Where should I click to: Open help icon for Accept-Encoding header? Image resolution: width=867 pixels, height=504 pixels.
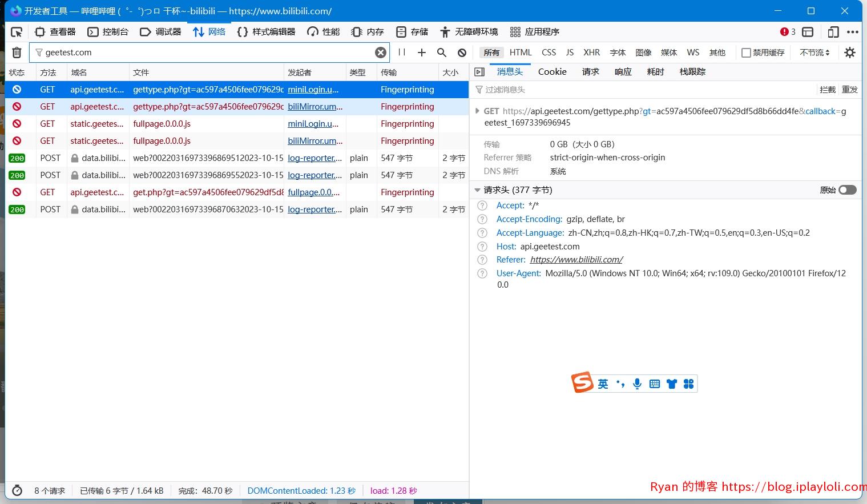click(482, 219)
